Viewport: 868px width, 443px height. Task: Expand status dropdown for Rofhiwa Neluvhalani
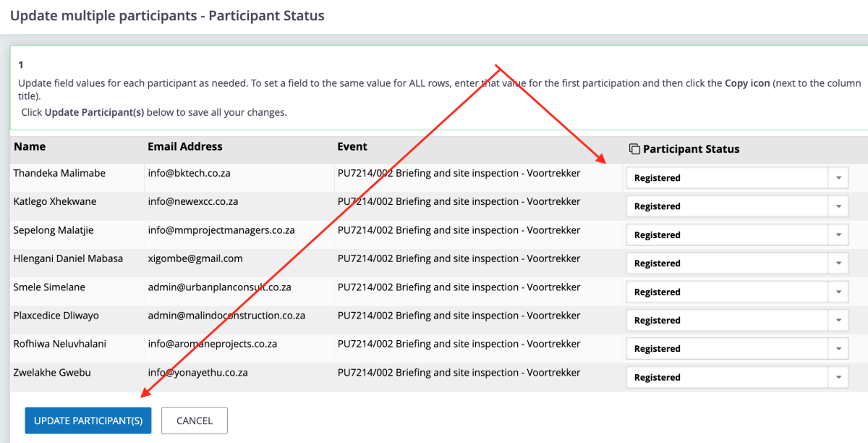click(x=736, y=349)
